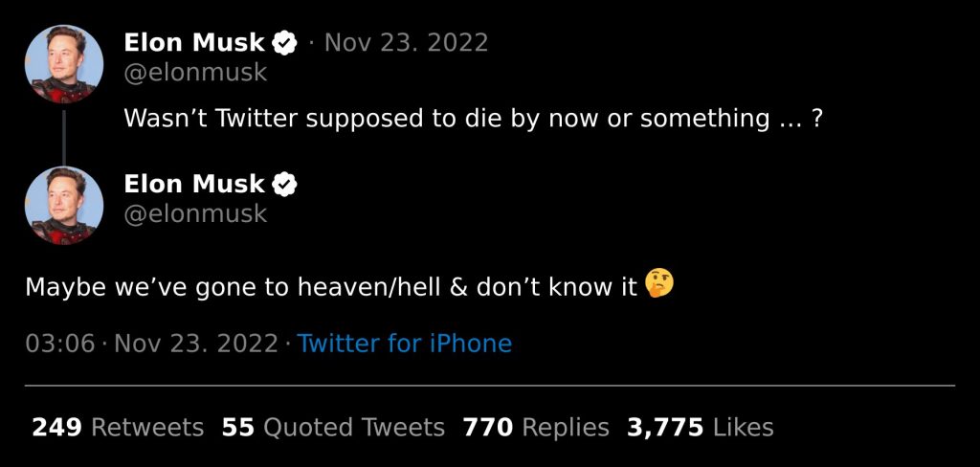Click the verified badge on the first tweet

(284, 43)
